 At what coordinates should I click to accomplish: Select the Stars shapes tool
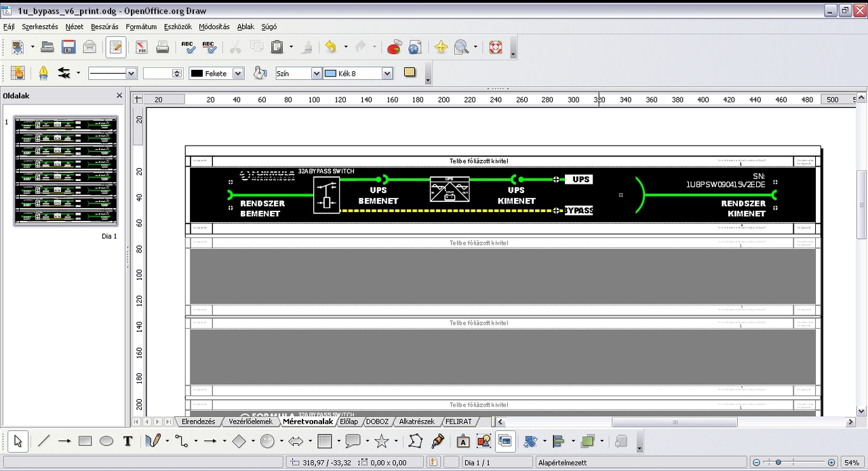(382, 441)
